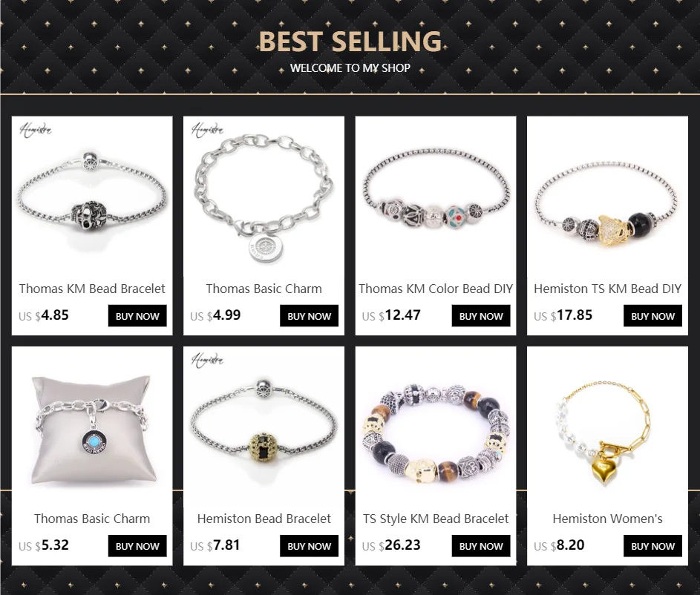The height and width of the screenshot is (595, 700).
Task: Buy the $26.23 TS Style bracelet
Action: click(481, 546)
